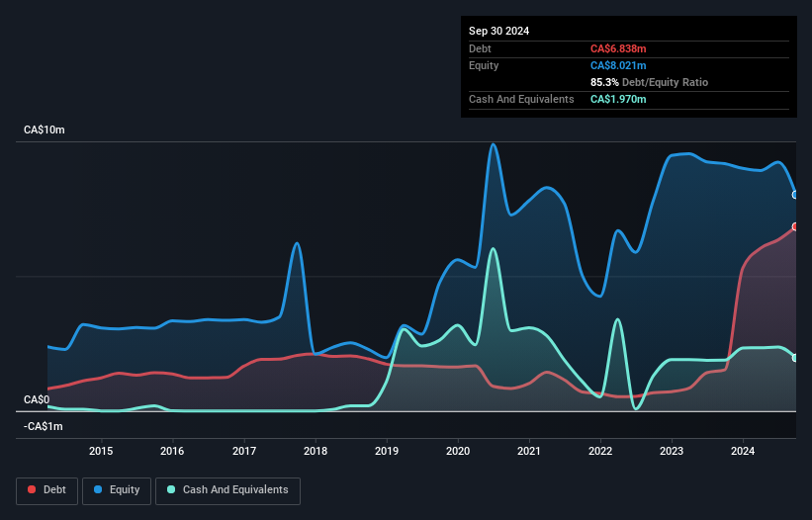Click the 2016 x-axis label
812x520 pixels.
pyautogui.click(x=172, y=451)
